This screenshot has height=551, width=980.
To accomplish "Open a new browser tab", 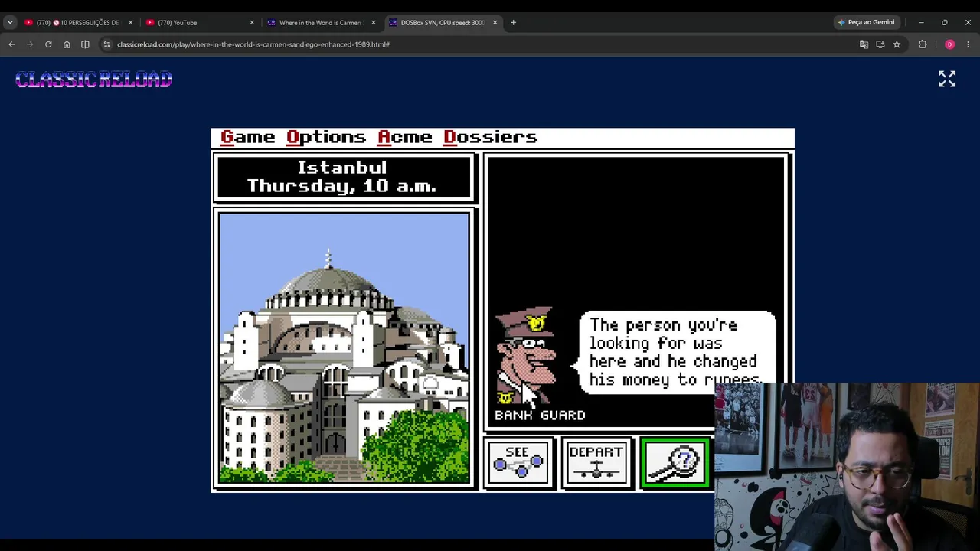I will [x=513, y=23].
